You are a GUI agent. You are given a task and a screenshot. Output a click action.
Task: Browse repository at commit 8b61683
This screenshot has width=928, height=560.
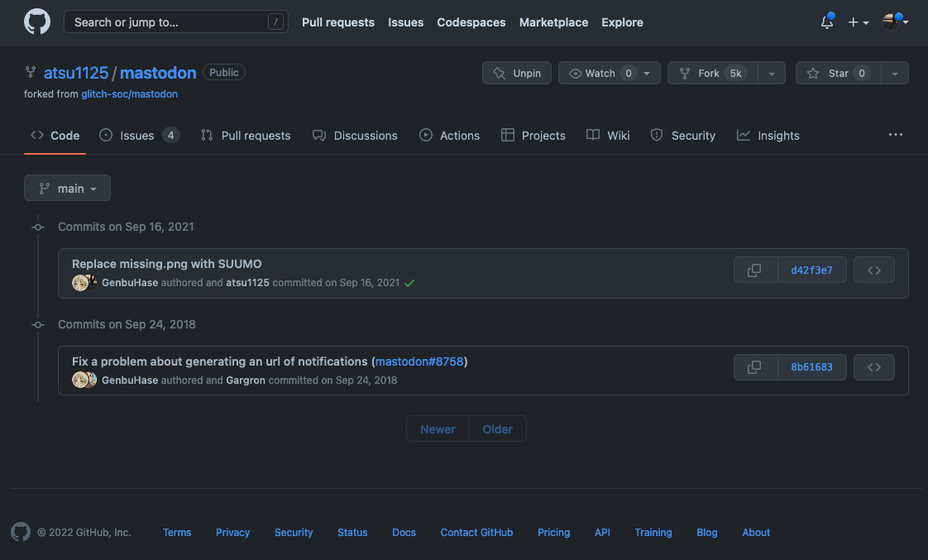point(874,367)
